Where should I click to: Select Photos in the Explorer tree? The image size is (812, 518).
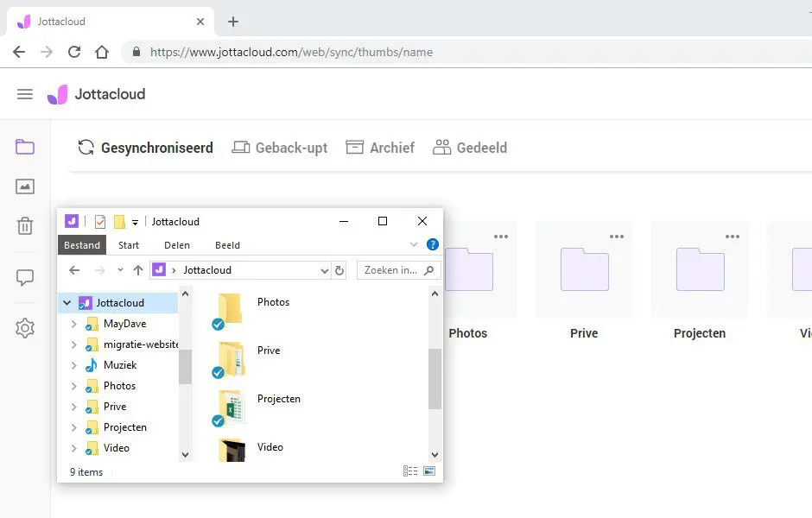[x=119, y=386]
